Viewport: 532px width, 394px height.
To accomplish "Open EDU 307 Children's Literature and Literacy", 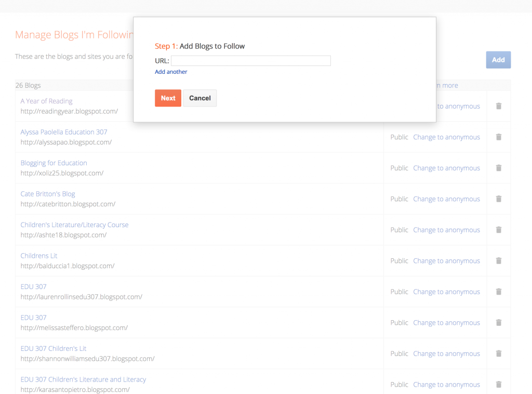I will 83,379.
